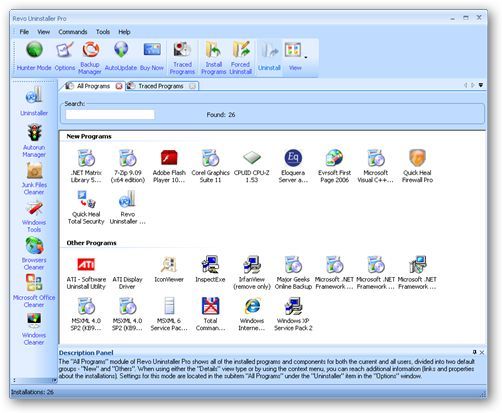
Task: Select the Uninstaller sidebar module
Action: click(34, 101)
